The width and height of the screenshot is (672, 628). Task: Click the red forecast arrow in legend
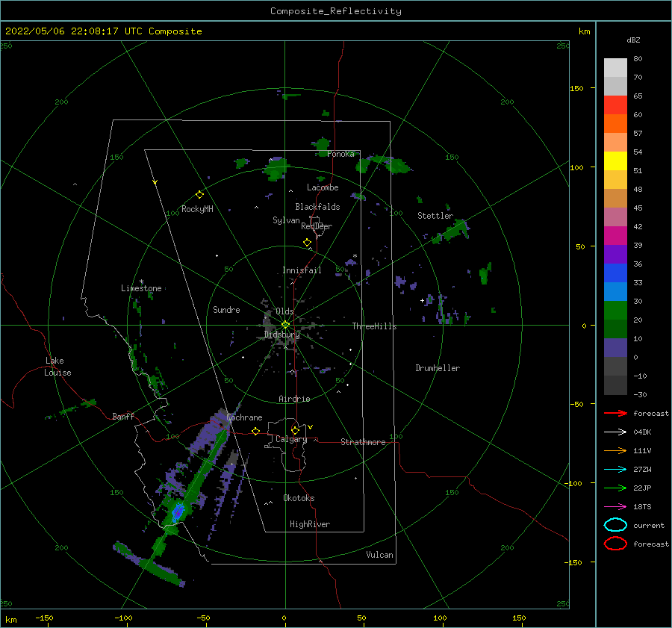point(615,413)
